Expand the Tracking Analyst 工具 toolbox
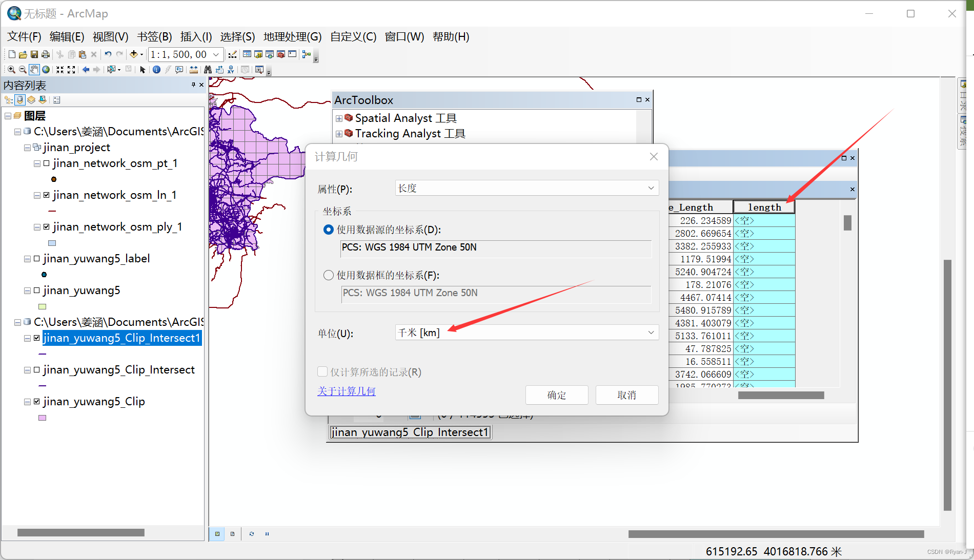The height and width of the screenshot is (560, 974). [339, 134]
